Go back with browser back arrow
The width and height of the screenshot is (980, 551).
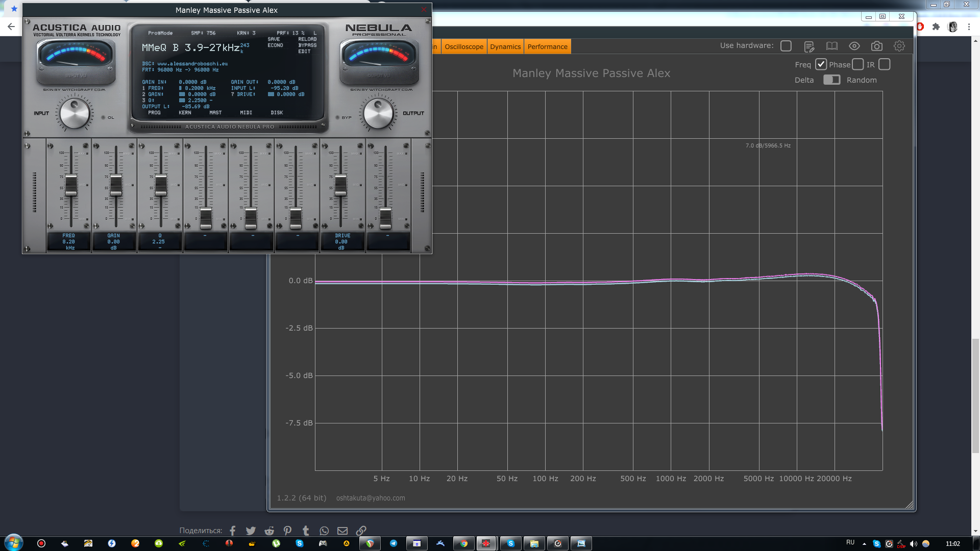[11, 27]
